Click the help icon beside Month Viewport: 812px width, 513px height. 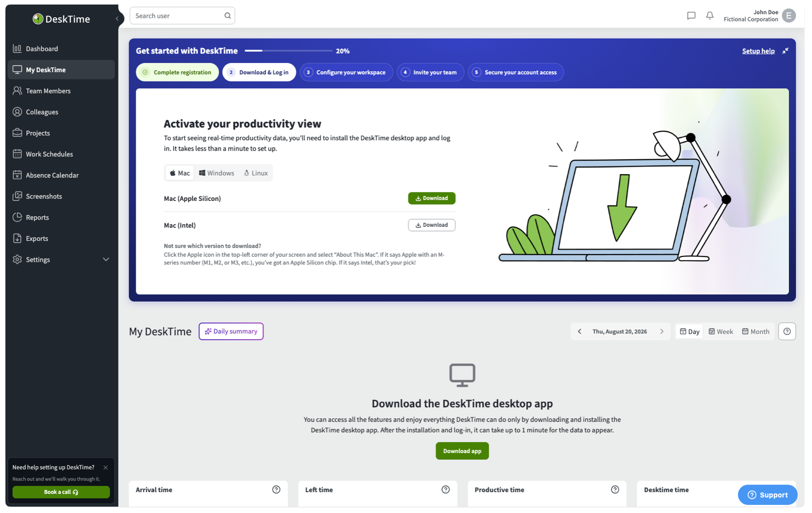[787, 332]
